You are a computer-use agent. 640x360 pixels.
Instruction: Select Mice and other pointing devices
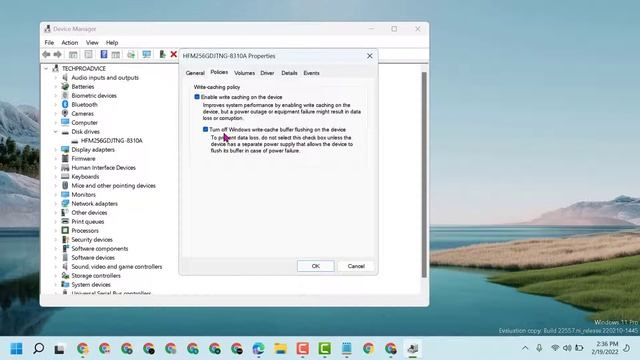[113, 186]
